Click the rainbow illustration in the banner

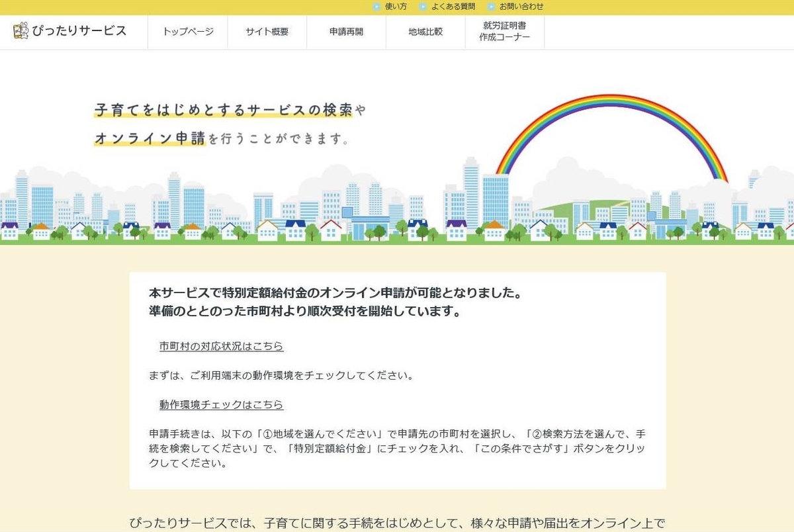611,138
